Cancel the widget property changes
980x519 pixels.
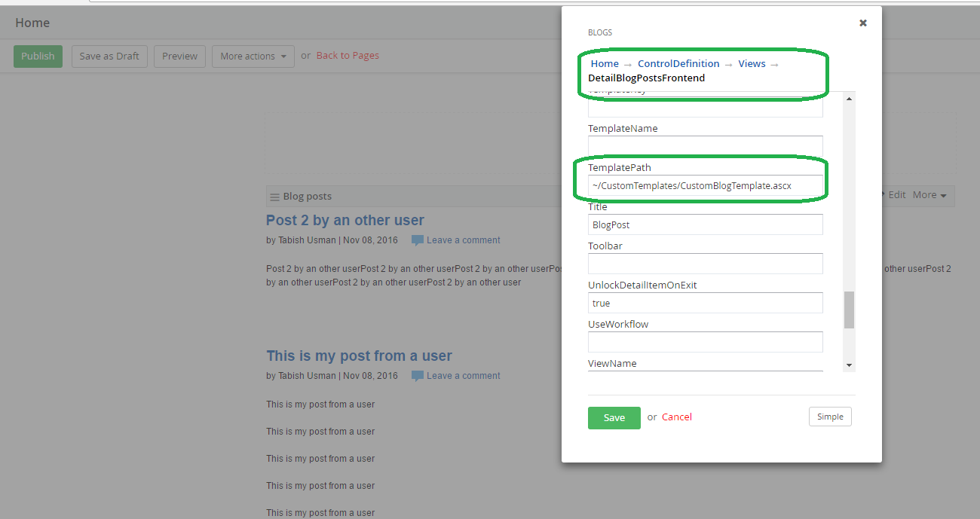point(676,417)
